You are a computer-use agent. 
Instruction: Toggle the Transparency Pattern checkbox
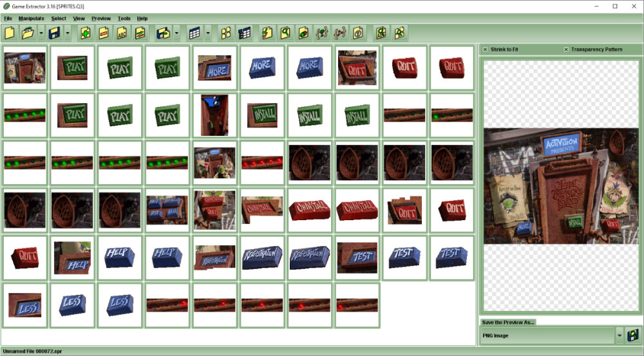click(566, 50)
